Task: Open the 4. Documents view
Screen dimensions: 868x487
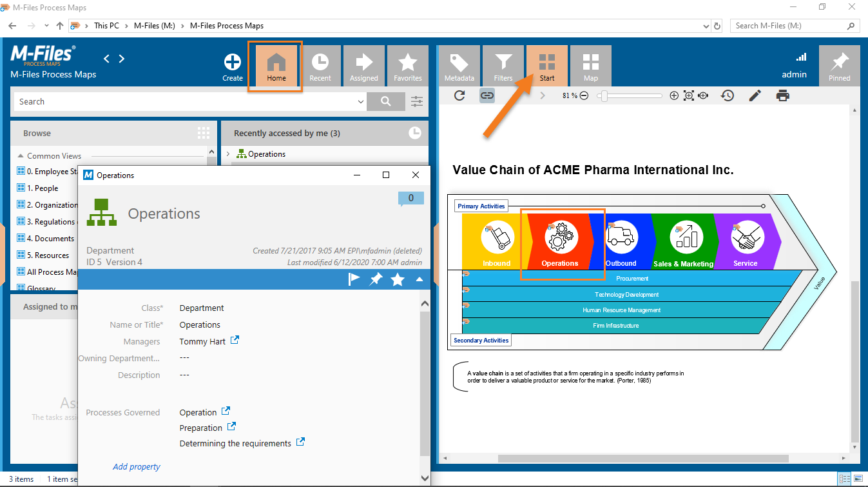Action: (x=45, y=239)
